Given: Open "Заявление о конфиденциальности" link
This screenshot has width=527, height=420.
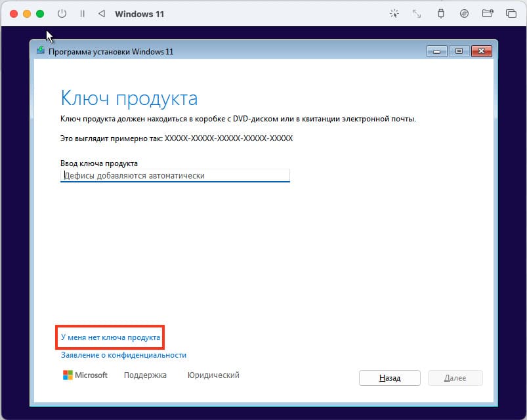Looking at the screenshot, I should [123, 355].
